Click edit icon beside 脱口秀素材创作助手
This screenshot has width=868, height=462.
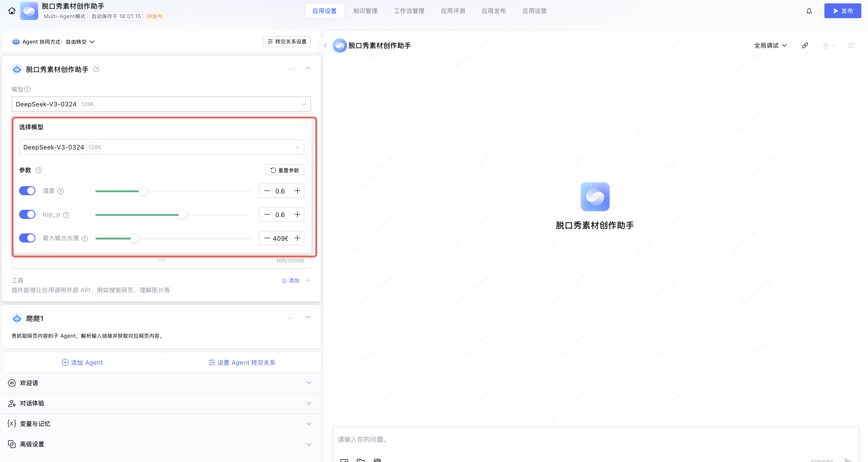[96, 69]
